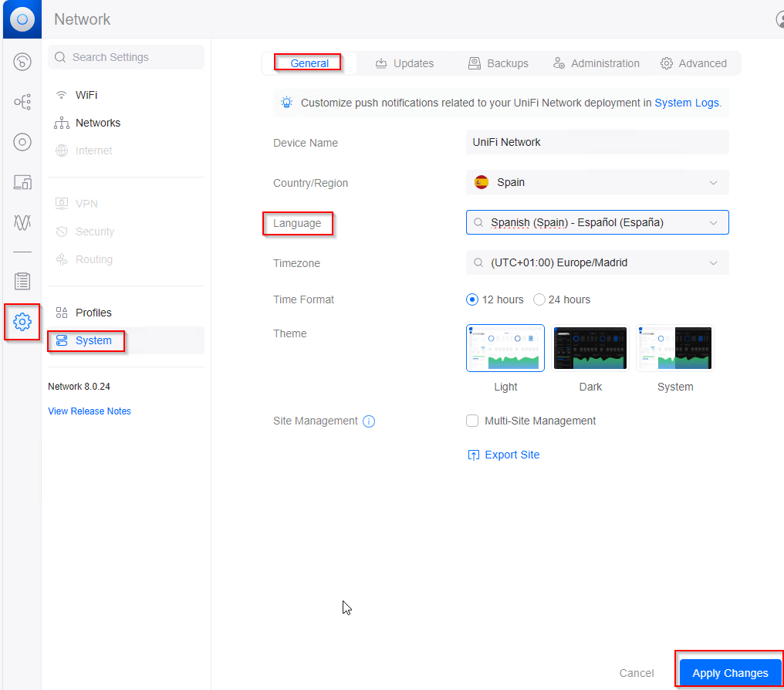The height and width of the screenshot is (690, 784).
Task: Go to the Administration tab
Action: point(596,63)
